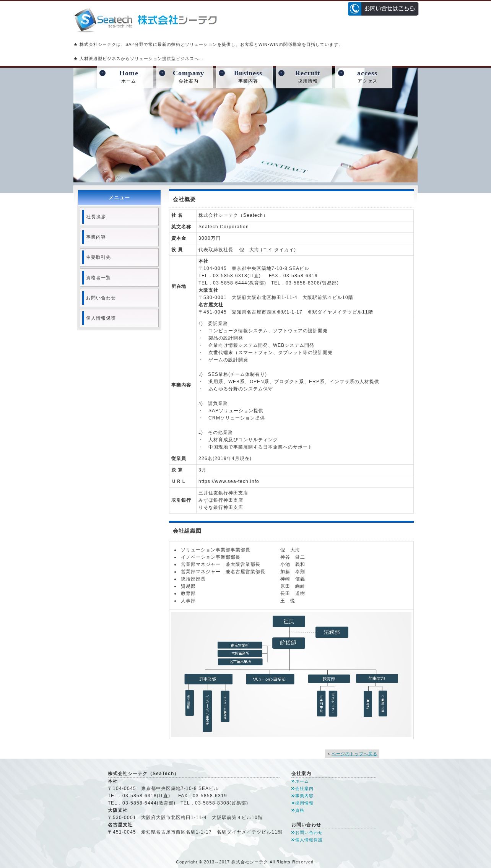The width and height of the screenshot is (491, 868).
Task: Open footer お問い合わせ link
Action: (309, 832)
